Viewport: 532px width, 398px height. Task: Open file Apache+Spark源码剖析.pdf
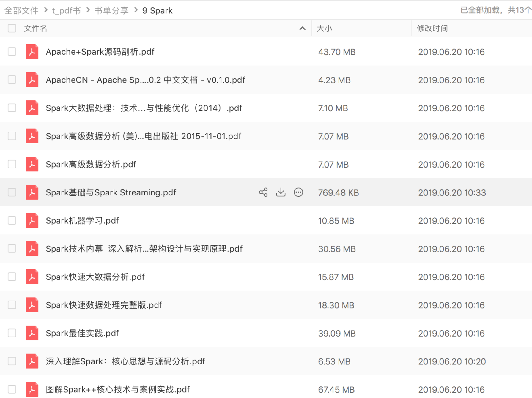(x=100, y=52)
